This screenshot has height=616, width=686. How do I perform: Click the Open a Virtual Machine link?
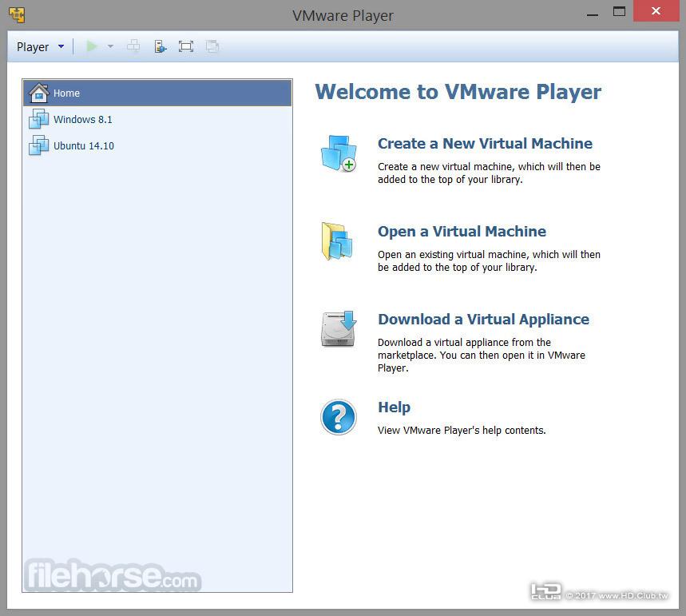[x=462, y=231]
